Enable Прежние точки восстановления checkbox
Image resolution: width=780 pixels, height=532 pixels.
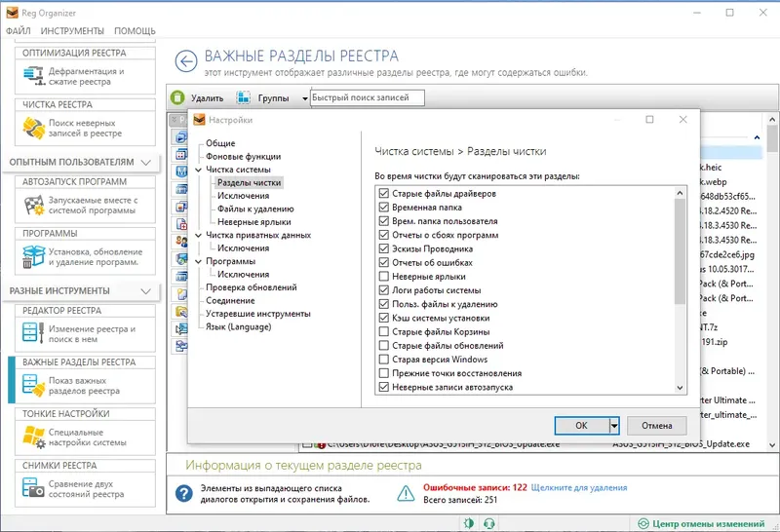click(383, 373)
